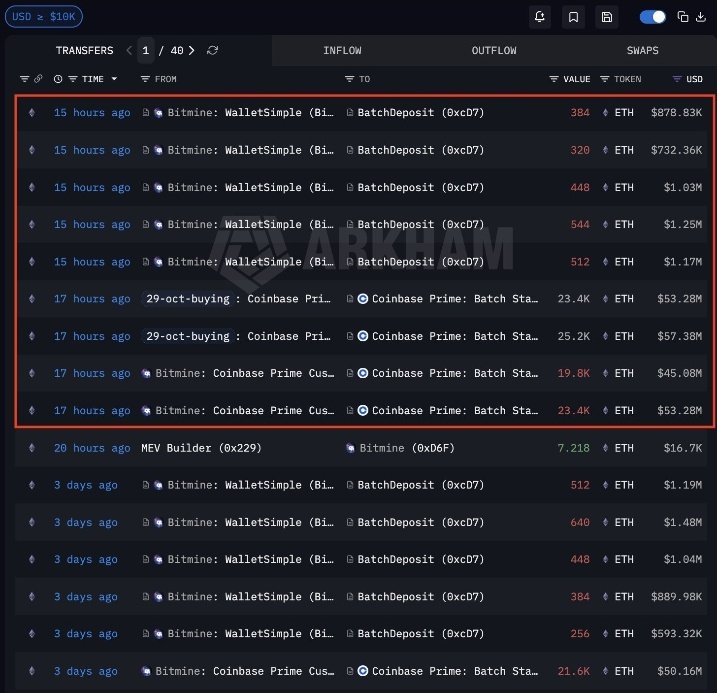Go to next page arrow
This screenshot has height=693, width=717.
pos(192,50)
